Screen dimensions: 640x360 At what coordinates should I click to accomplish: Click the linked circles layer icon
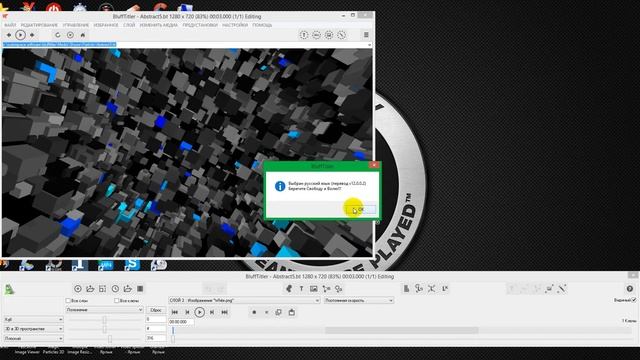339,289
